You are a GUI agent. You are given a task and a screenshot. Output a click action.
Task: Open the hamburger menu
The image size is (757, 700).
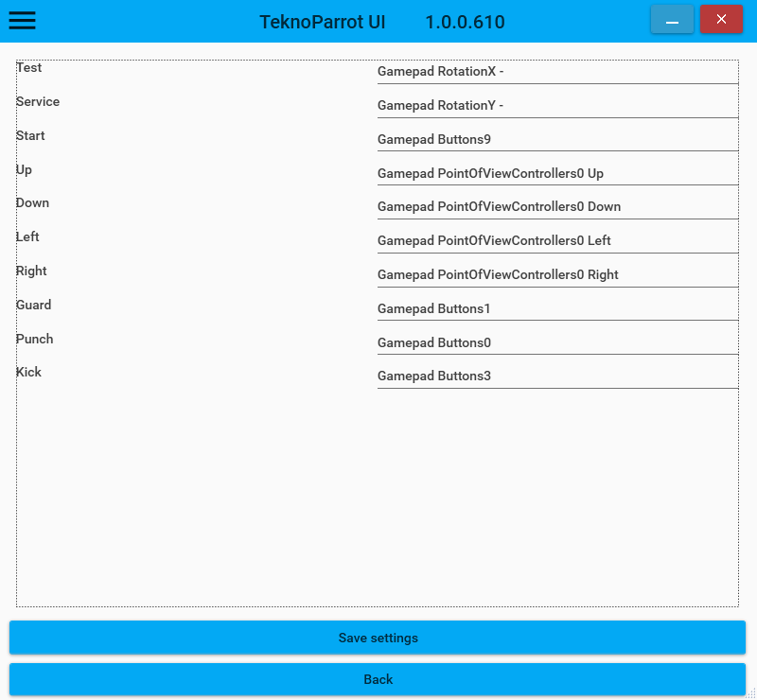point(22,20)
